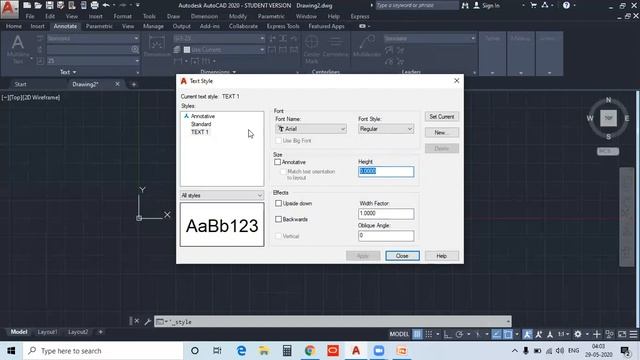Image resolution: width=640 pixels, height=360 pixels.
Task: Click the TOP face of the ViewCube
Action: (608, 118)
